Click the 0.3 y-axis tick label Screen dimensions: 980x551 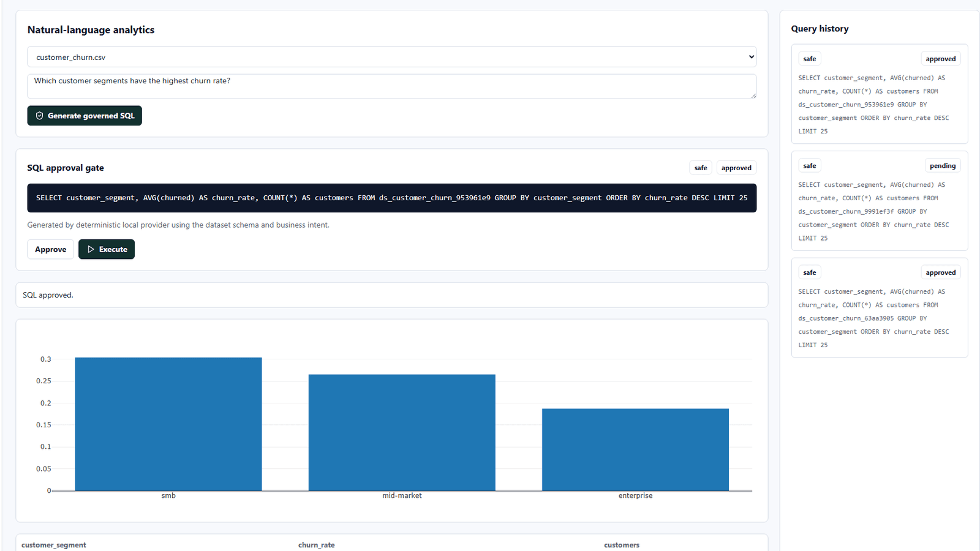pyautogui.click(x=46, y=359)
